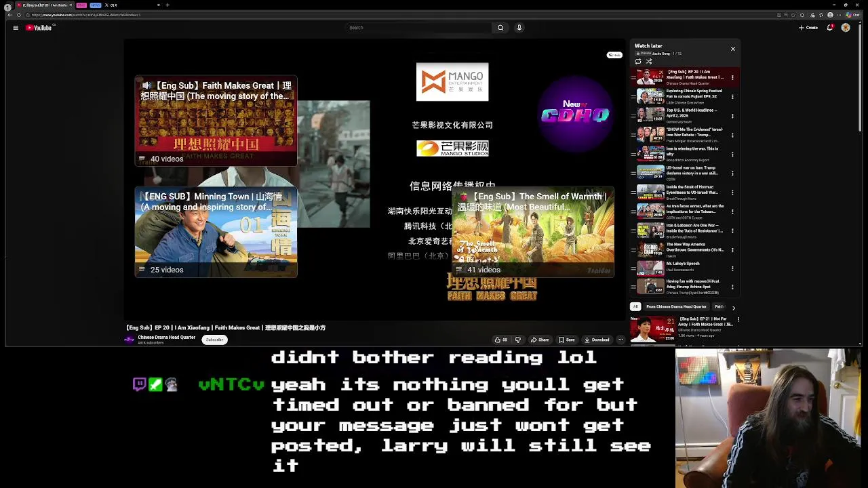Viewport: 868px width, 488px height.
Task: Open options for Exploring China's Spring Festival item
Action: coord(732,96)
